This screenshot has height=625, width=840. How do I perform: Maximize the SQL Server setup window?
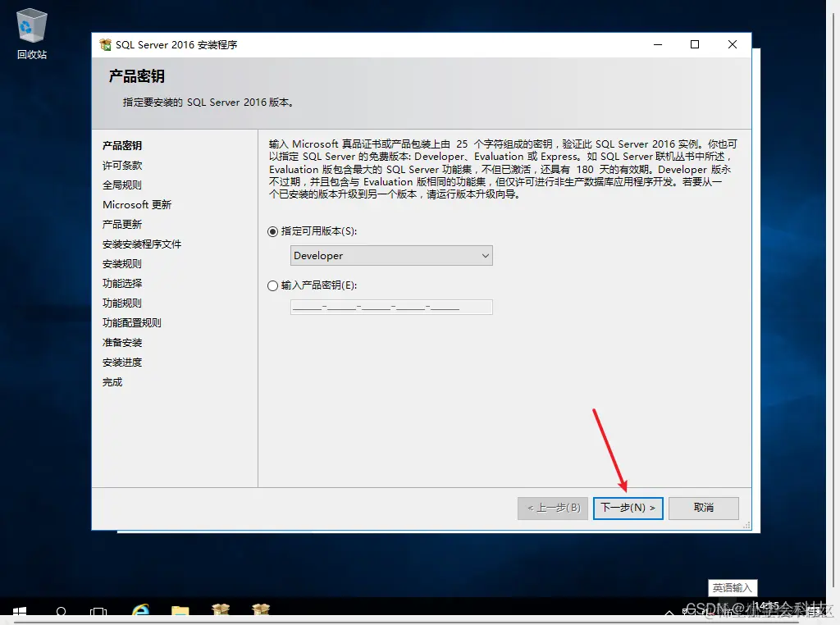(695, 44)
